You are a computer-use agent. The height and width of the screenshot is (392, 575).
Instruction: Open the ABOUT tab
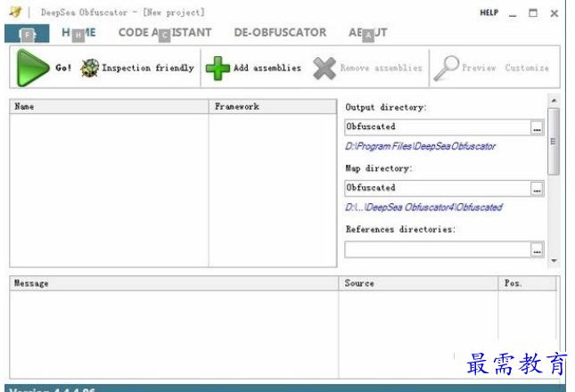pos(367,33)
